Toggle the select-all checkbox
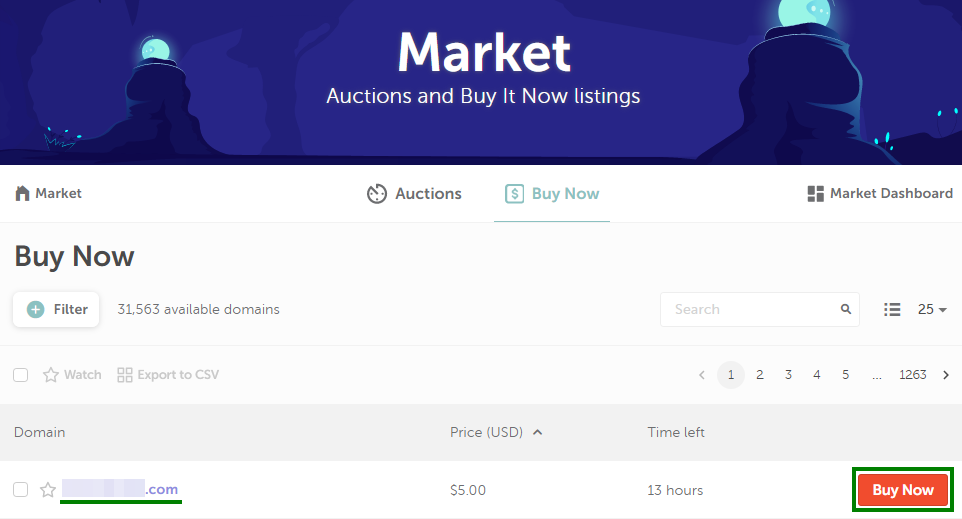This screenshot has height=519, width=962. [x=21, y=375]
